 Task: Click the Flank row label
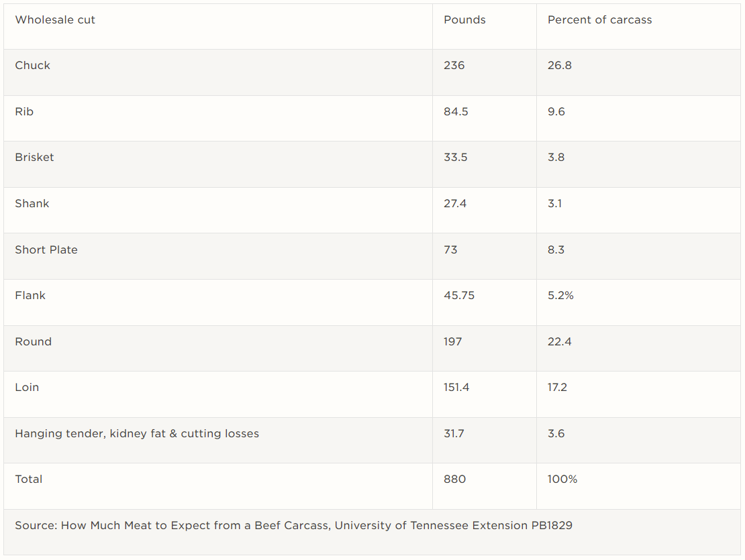30,296
